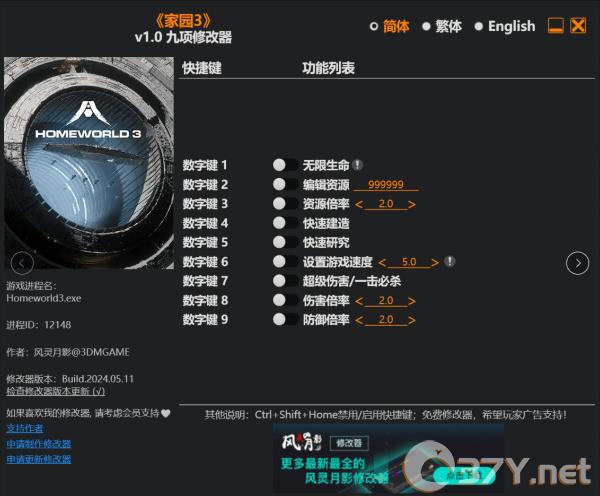Turn on 超级伤害/一击必杀 toggle
This screenshot has height=496, width=600.
[x=285, y=281]
